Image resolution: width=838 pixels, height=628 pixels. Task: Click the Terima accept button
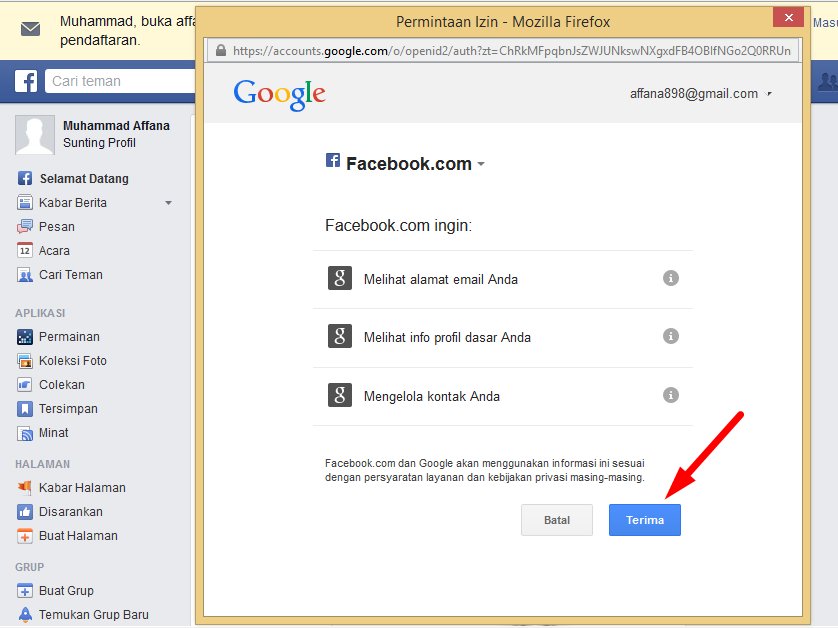[645, 520]
